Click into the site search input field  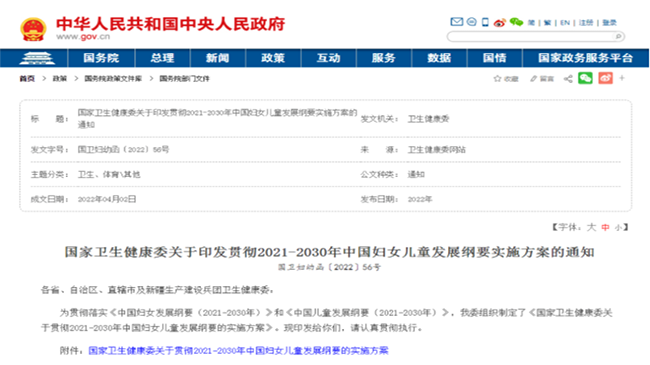pyautogui.click(x=531, y=37)
